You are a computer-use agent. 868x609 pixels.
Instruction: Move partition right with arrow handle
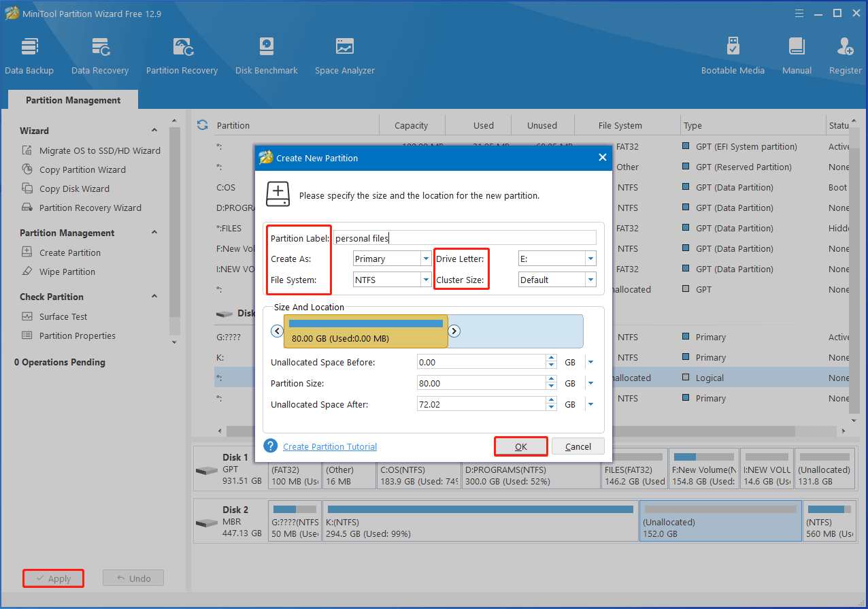[454, 331]
